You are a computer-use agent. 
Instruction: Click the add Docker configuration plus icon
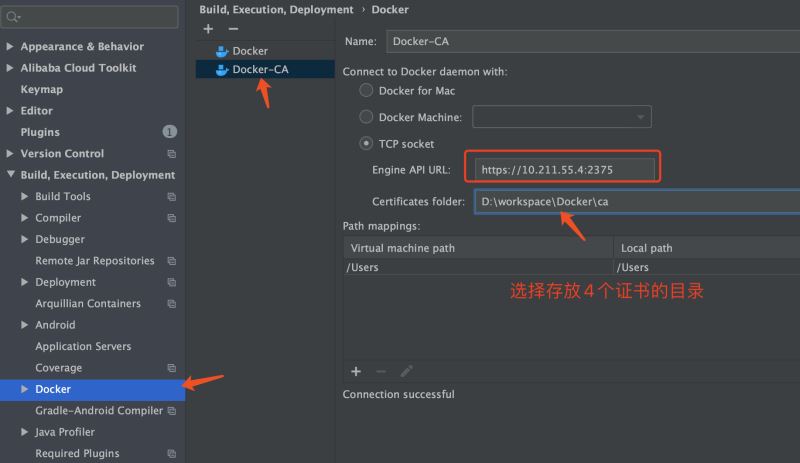[208, 29]
